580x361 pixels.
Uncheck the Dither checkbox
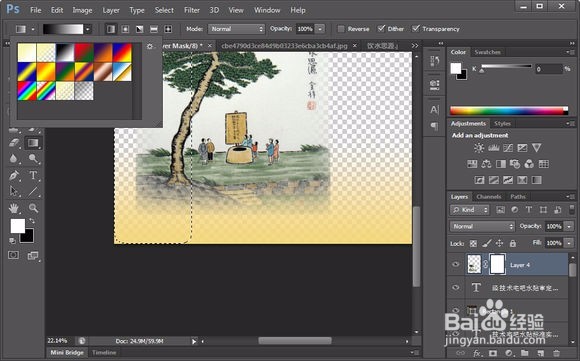click(381, 28)
